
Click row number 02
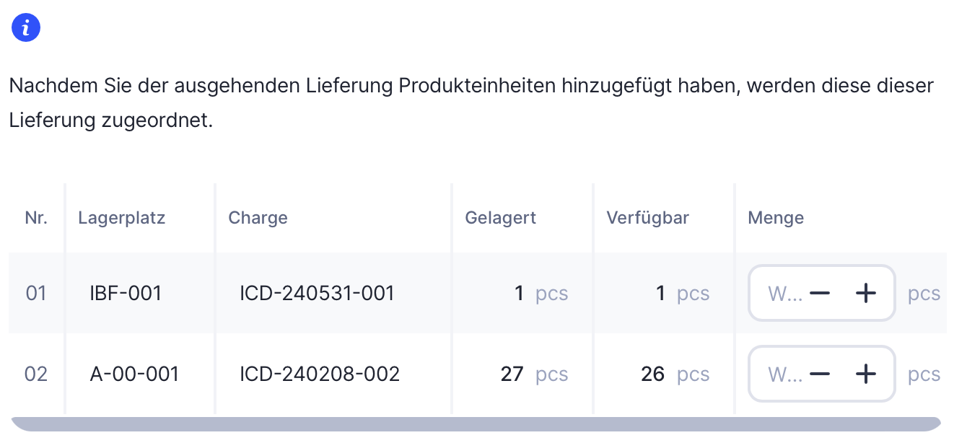click(36, 374)
